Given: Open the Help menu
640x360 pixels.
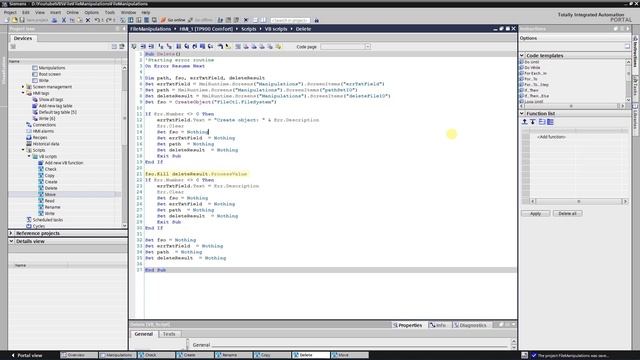Looking at the screenshot, I should pyautogui.click(x=146, y=13).
